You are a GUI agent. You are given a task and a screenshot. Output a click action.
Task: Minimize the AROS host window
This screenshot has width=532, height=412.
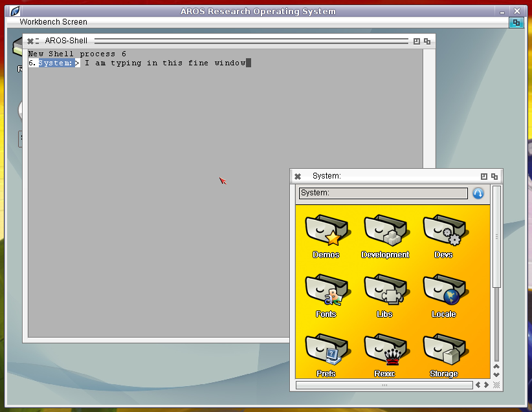pyautogui.click(x=502, y=12)
